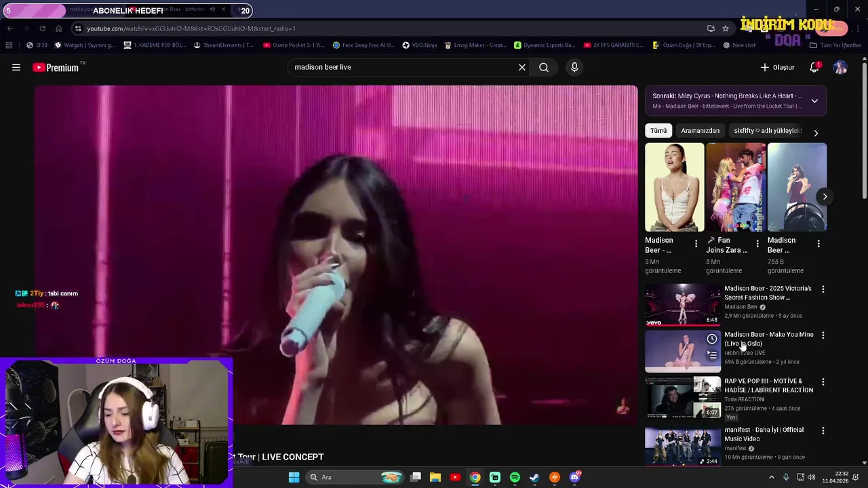Open Spotify from the taskbar
The height and width of the screenshot is (488, 868).
[515, 477]
